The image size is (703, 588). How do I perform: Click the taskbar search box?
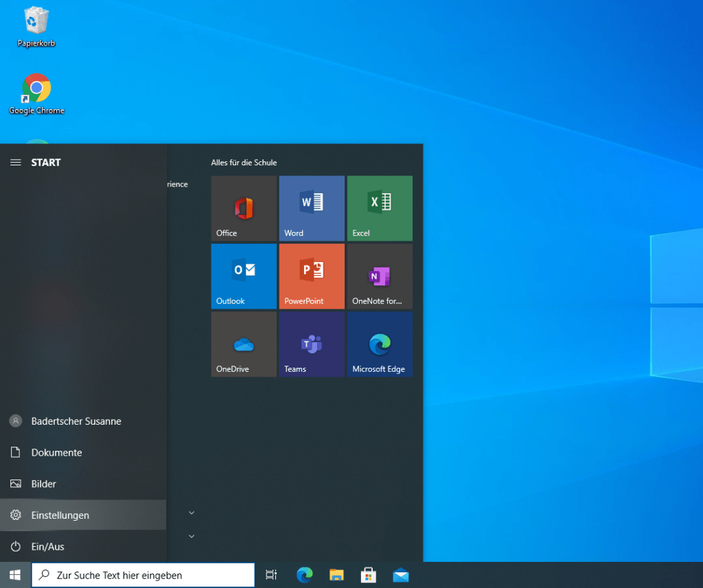tap(144, 575)
